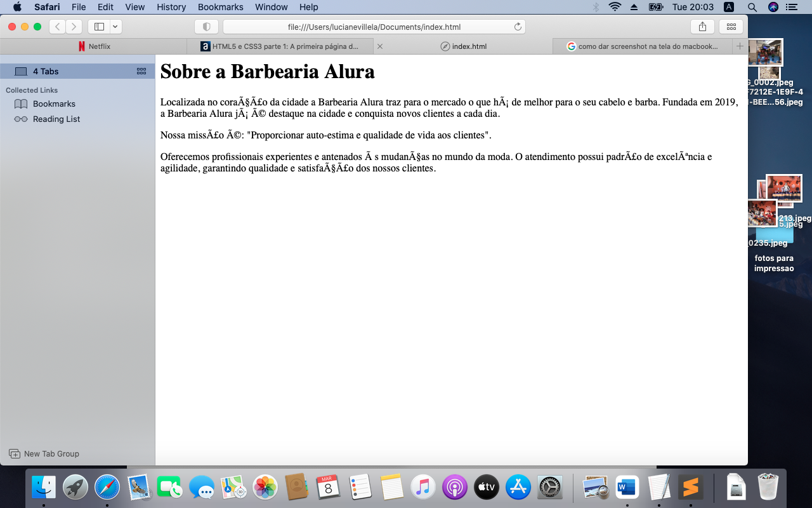Switch to the Netflix tab
This screenshot has width=812, height=508.
click(94, 46)
